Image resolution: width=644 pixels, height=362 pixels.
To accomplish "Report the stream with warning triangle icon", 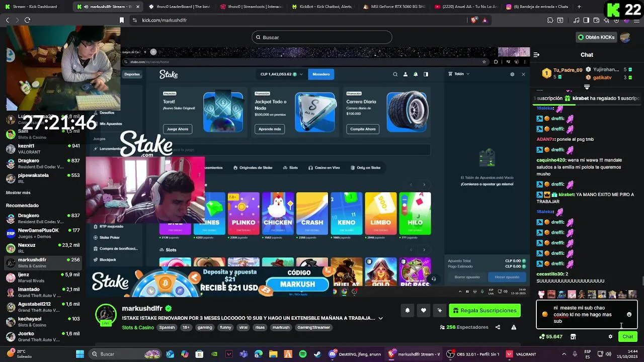I will tap(514, 327).
